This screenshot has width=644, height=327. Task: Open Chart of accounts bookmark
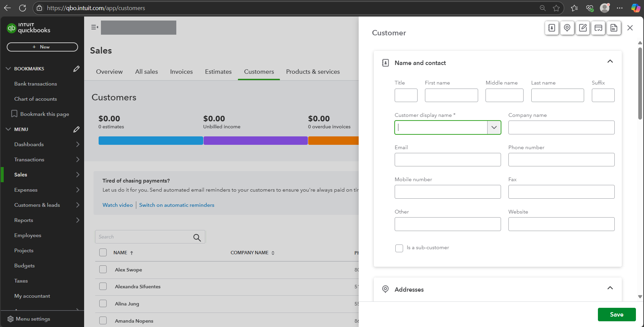point(35,99)
